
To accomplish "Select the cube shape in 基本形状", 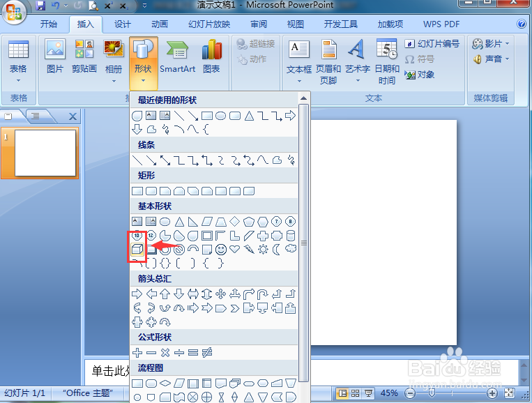I will click(137, 250).
